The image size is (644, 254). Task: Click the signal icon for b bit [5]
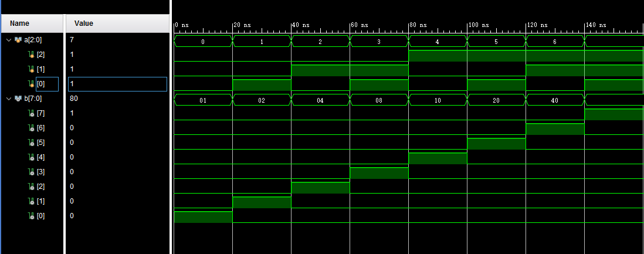pos(31,143)
